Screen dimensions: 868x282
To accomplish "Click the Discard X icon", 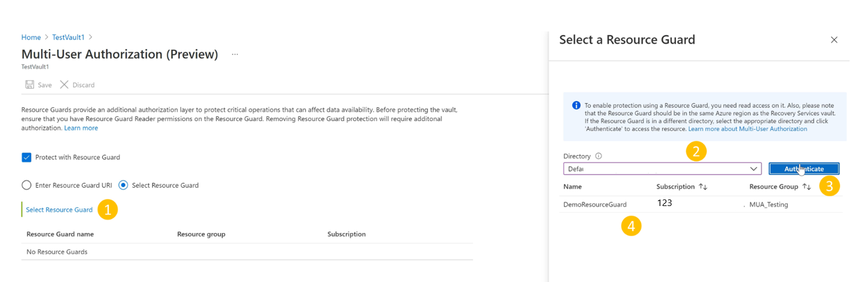I will tap(64, 85).
